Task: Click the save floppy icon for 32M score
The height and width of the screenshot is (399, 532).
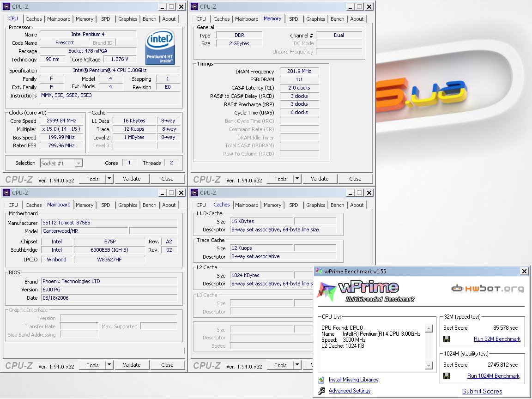Action: coord(447,339)
